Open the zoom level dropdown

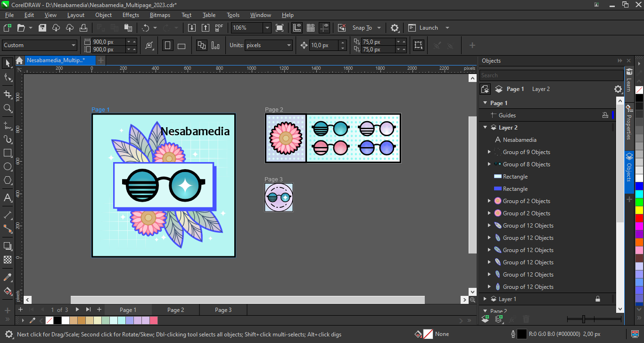(x=267, y=28)
